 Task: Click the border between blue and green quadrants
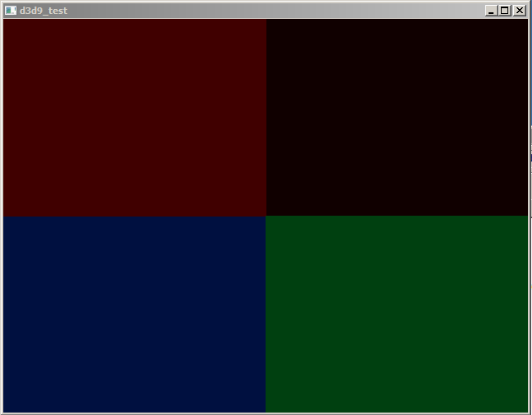pyautogui.click(x=266, y=314)
